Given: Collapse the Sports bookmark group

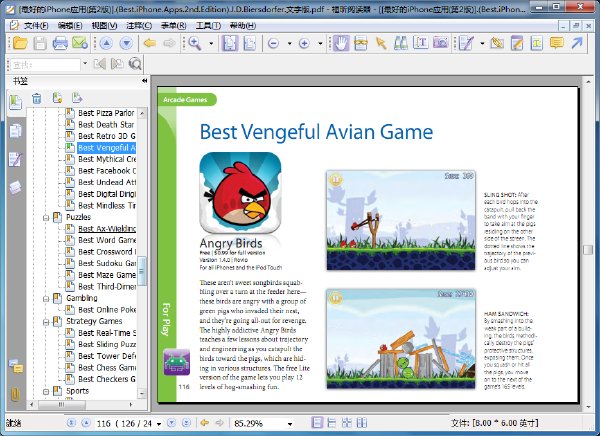Looking at the screenshot, I should 46,392.
